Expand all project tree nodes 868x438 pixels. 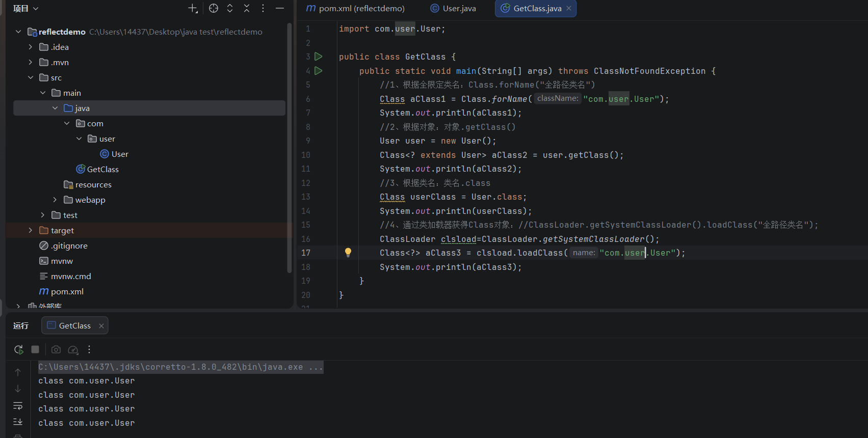click(230, 8)
